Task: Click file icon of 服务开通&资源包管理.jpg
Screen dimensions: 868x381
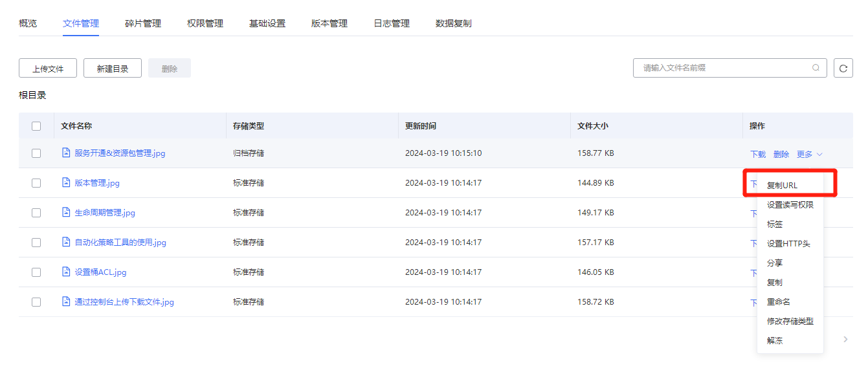Action: point(65,153)
